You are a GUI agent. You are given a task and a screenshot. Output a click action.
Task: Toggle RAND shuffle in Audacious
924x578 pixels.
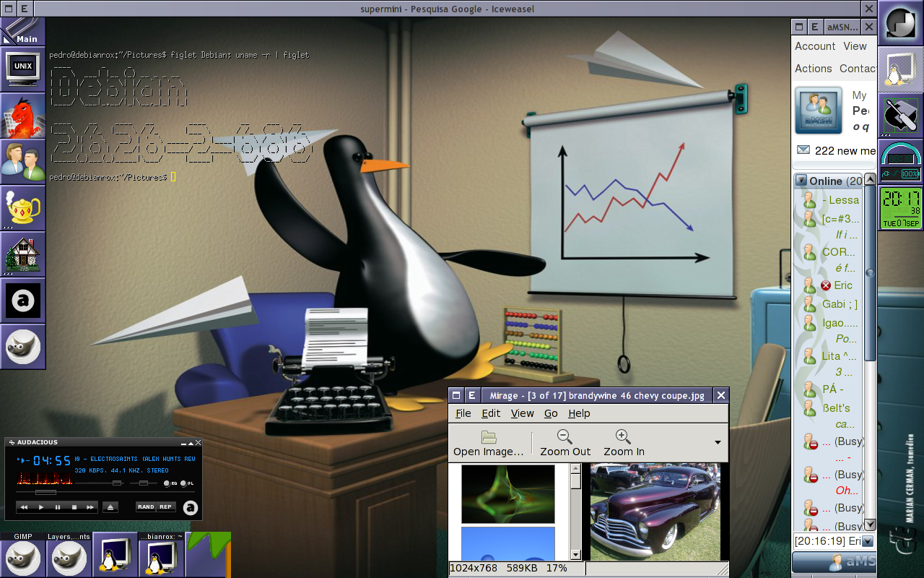[146, 507]
